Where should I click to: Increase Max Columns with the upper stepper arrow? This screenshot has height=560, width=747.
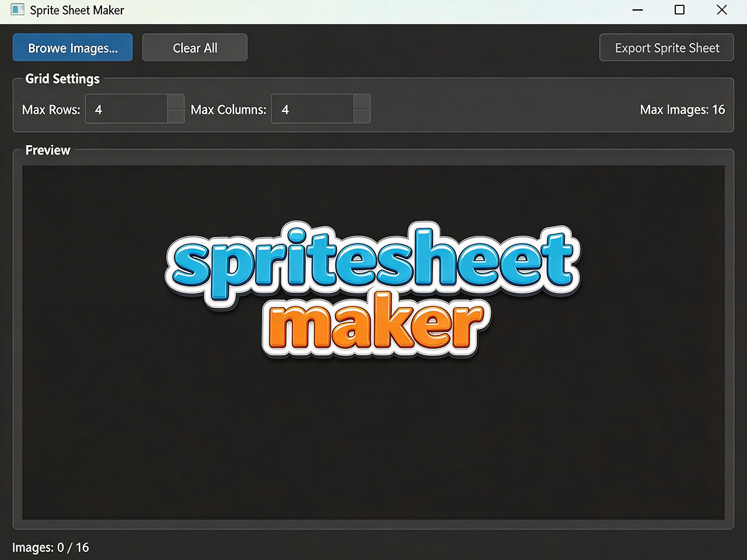pos(362,101)
